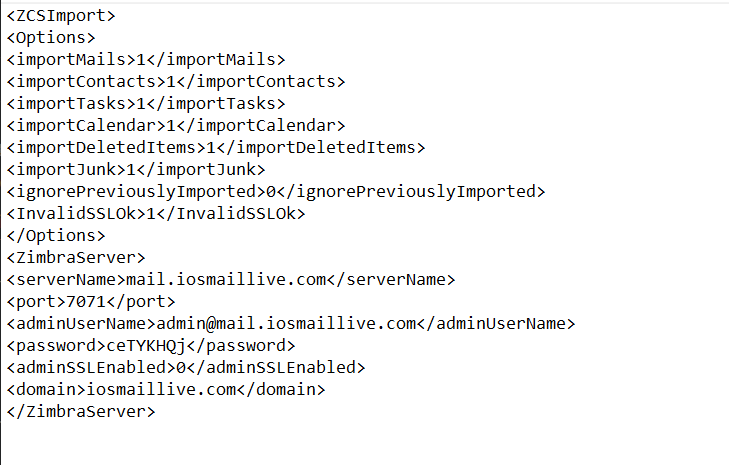Place cursor on the importJunk line
Viewport: 729px width, 465px height.
point(136,170)
